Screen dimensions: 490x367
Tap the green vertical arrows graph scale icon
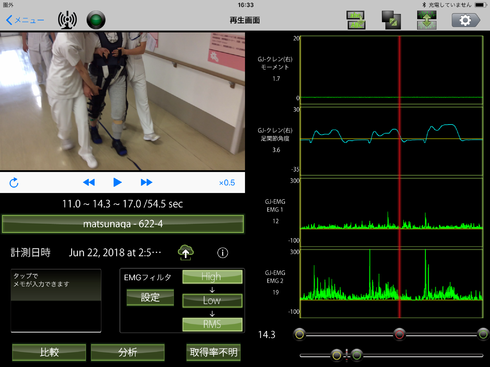click(427, 20)
